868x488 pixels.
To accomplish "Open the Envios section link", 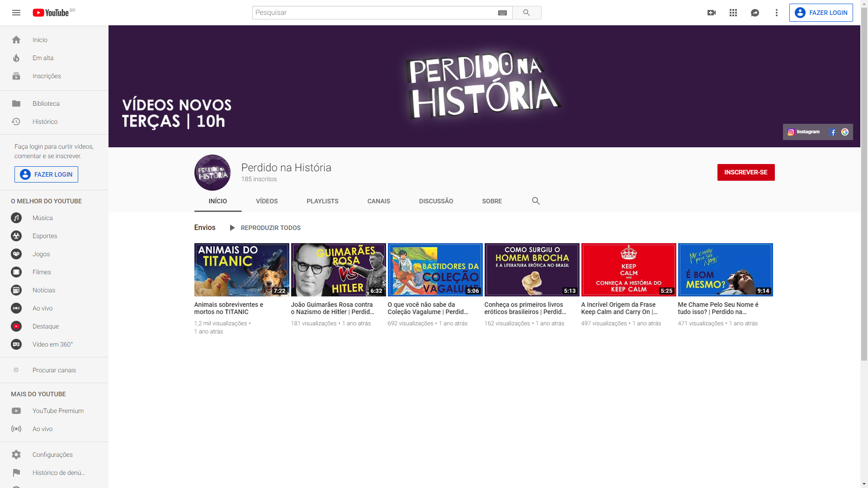I will click(205, 228).
